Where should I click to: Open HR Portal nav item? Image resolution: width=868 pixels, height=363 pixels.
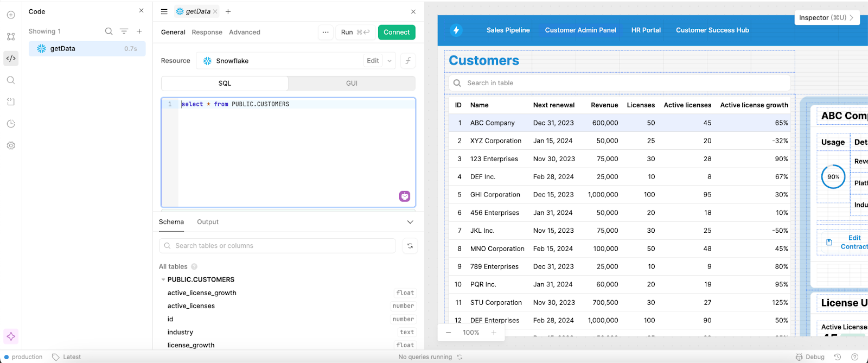click(646, 30)
